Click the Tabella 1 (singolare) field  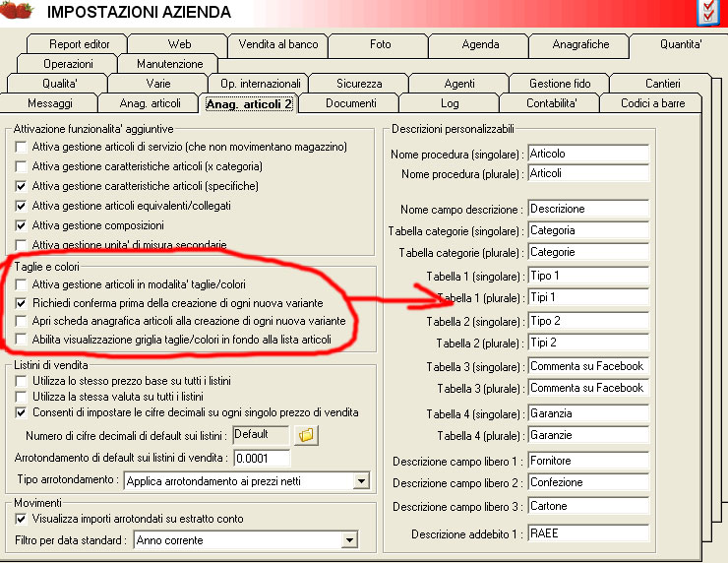pos(588,276)
